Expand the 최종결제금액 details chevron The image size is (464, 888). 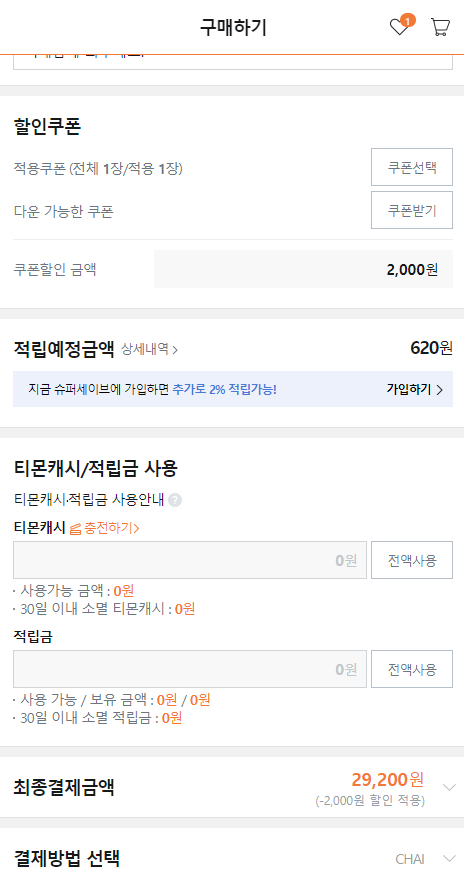[449, 787]
